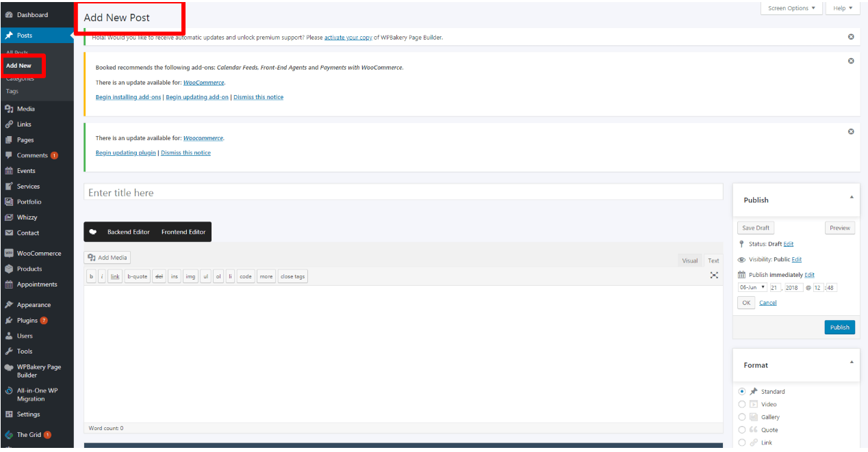Select the Standard post format
This screenshot has width=868, height=452.
[x=742, y=392]
